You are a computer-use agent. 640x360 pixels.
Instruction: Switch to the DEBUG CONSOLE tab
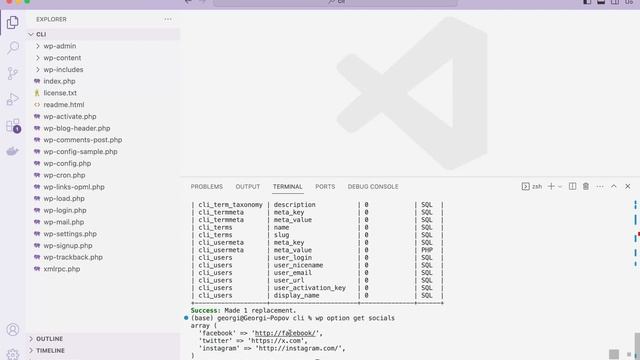coord(373,187)
